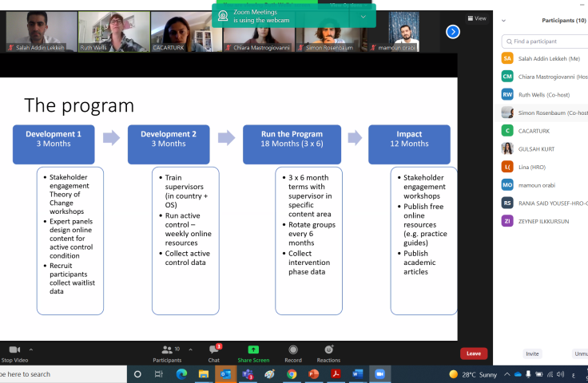Collapse the Participants panel chevron
Viewport: 588px width, 383px height.
[x=503, y=21]
